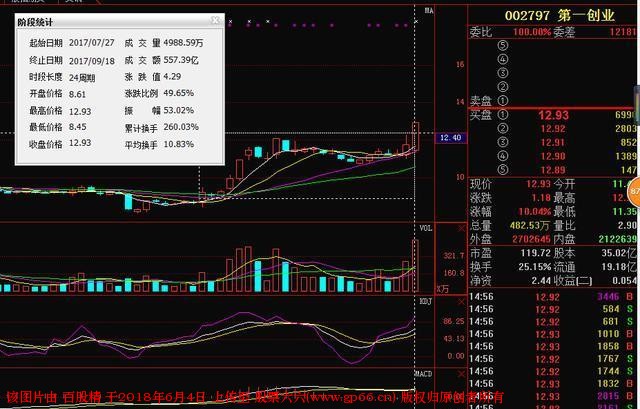
Task: Select the MA indicator label on chart
Action: [429, 11]
